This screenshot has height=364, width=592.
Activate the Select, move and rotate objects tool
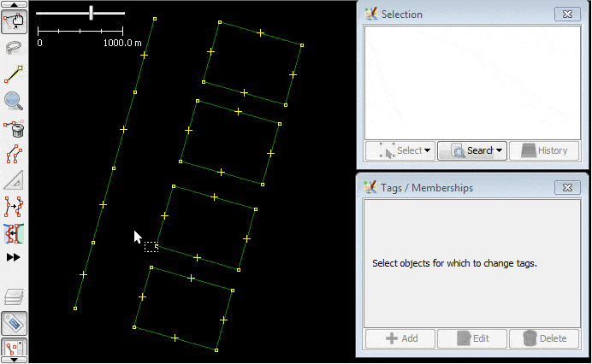pos(14,22)
